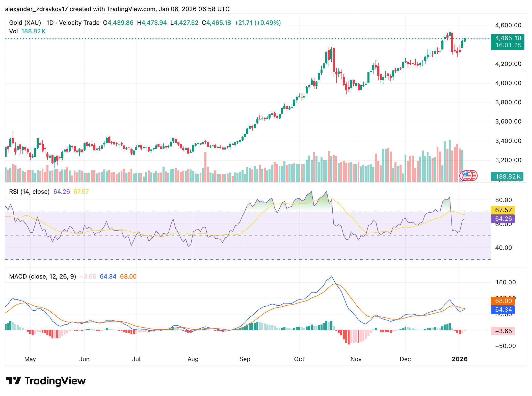Click the blue 64.34 MACD axis label
Viewport: 532px width, 396px height.
pyautogui.click(x=503, y=310)
